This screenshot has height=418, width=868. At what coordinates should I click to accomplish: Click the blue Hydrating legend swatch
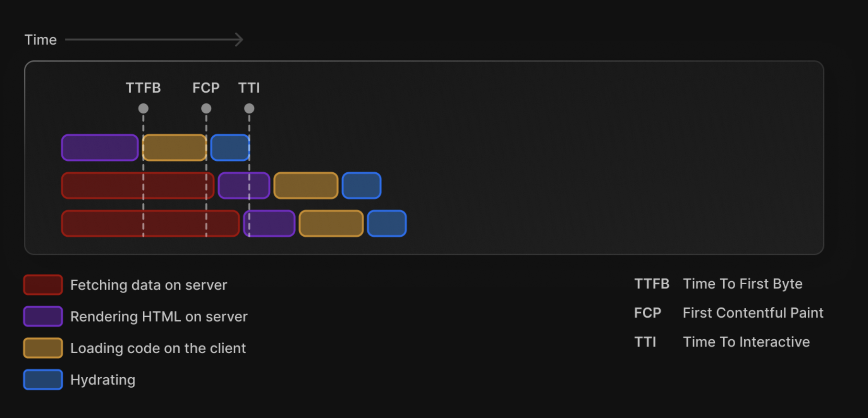click(43, 379)
